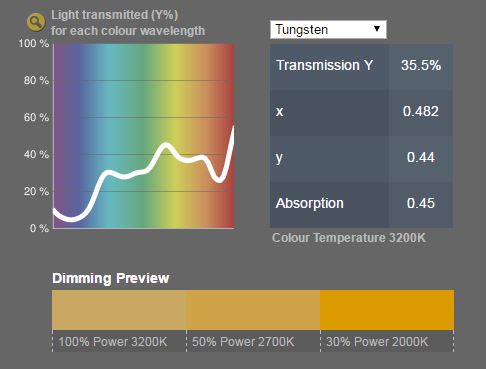Click the x chromaticity value 0.482
Screen dimensions: 486x369
tap(421, 111)
